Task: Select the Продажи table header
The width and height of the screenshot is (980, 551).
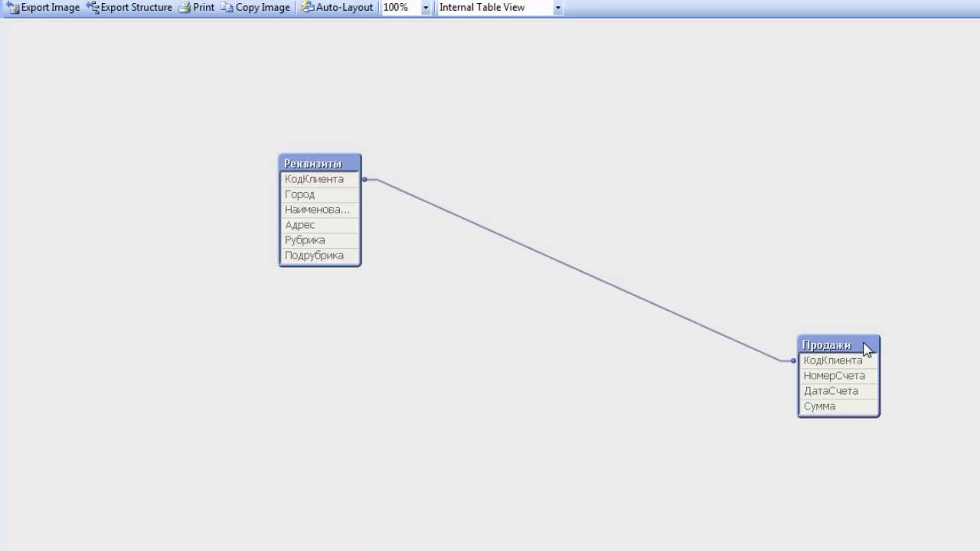Action: [x=838, y=344]
